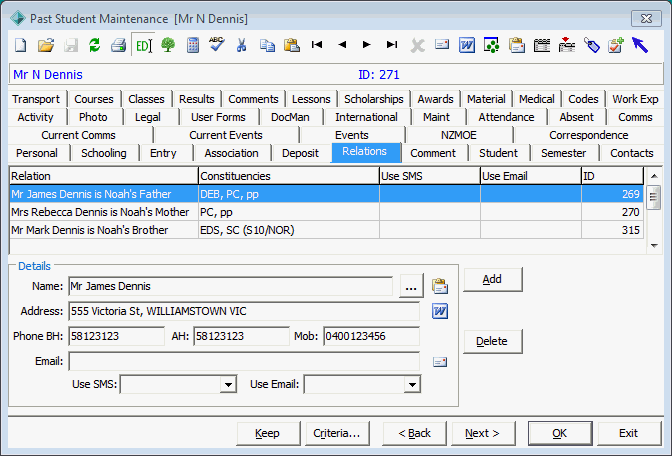The width and height of the screenshot is (672, 456).
Task: Click the Next > button
Action: (x=483, y=433)
